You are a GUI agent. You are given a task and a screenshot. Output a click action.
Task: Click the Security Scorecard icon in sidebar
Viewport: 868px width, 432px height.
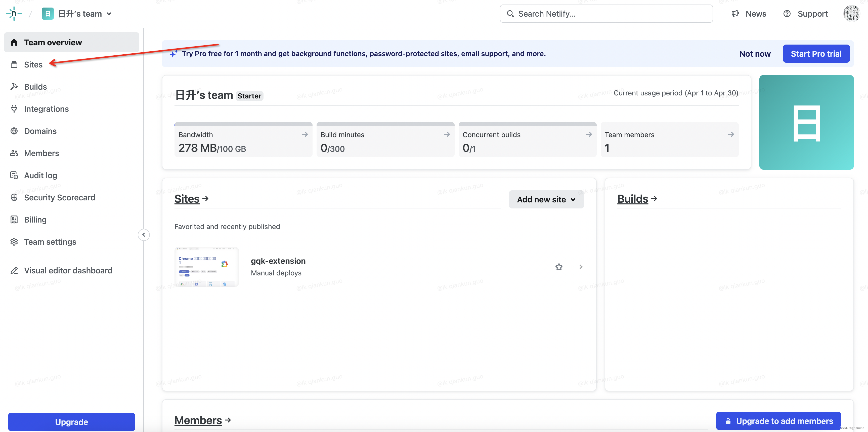[x=15, y=197]
